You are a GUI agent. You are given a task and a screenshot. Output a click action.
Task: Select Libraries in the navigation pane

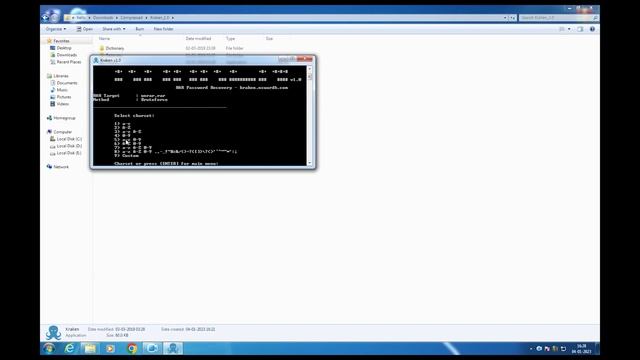[60, 76]
